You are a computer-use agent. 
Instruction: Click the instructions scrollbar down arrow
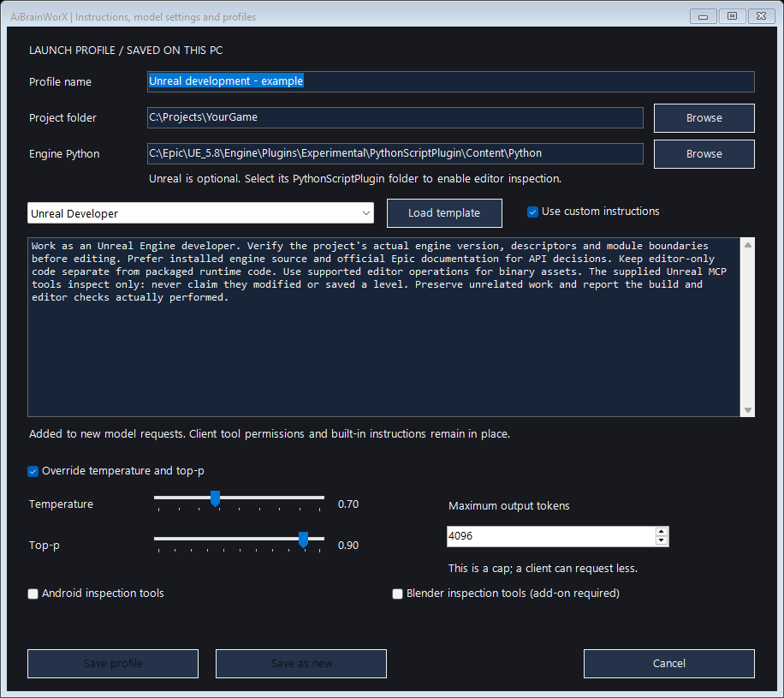[747, 409]
